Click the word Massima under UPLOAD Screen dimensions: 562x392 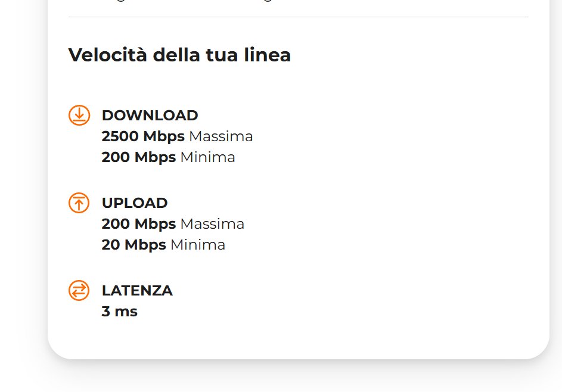tap(212, 224)
